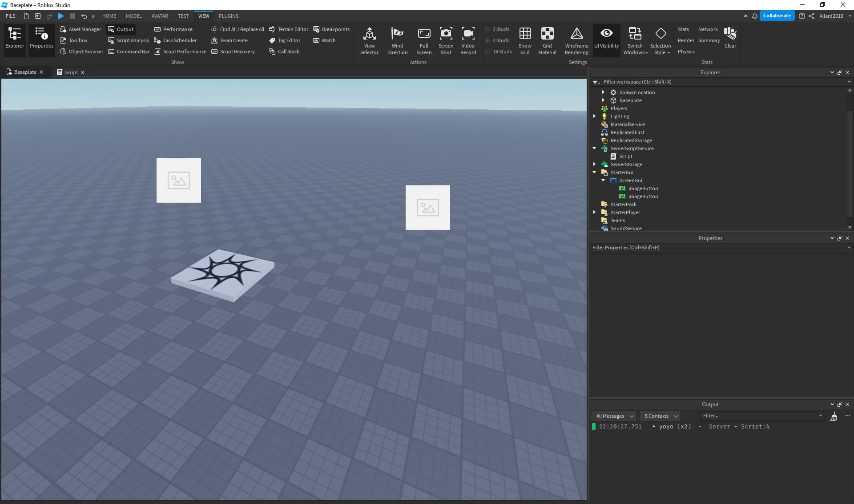Expand the Lighting tree item
Image resolution: width=854 pixels, height=504 pixels.
[595, 116]
